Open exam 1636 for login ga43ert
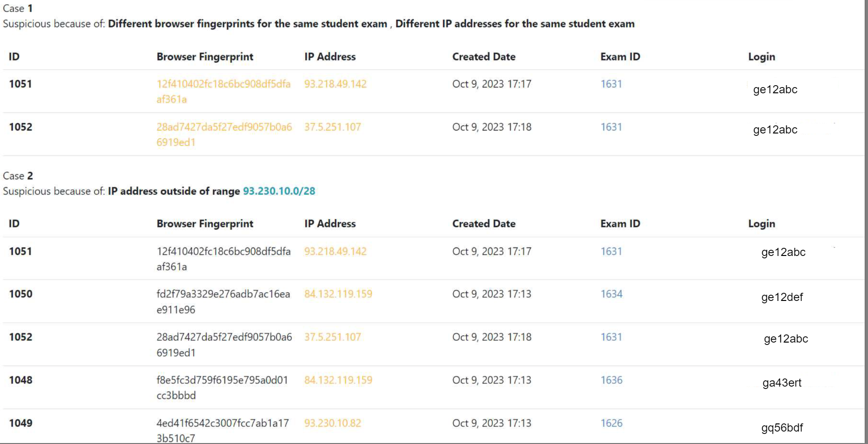The width and height of the screenshot is (868, 444). click(x=611, y=380)
